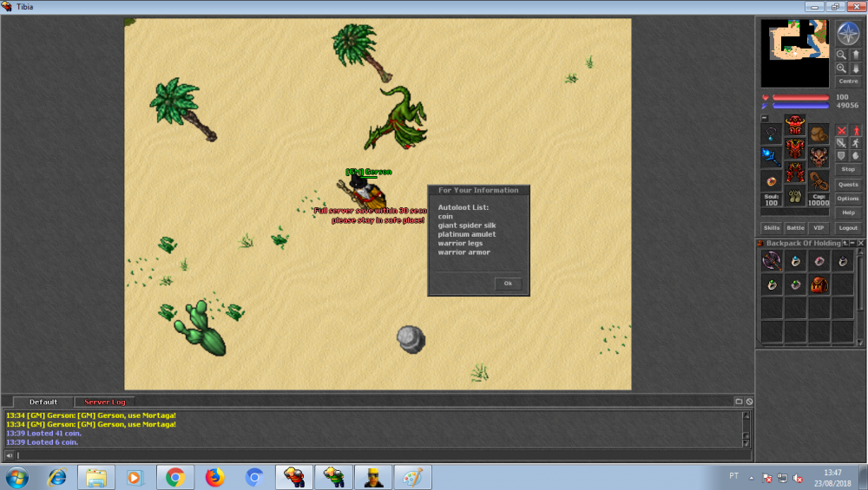Viewport: 868px width, 490px height.
Task: Move minimap one floor down
Action: (856, 69)
